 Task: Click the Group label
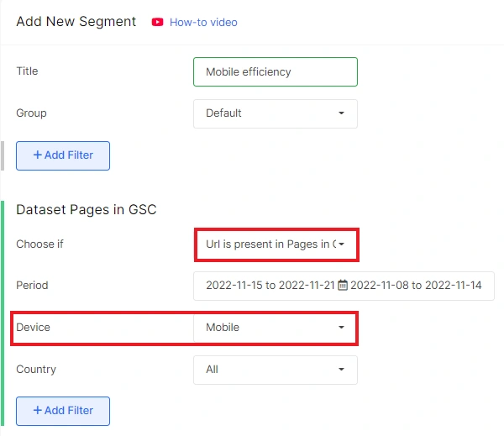pos(32,113)
